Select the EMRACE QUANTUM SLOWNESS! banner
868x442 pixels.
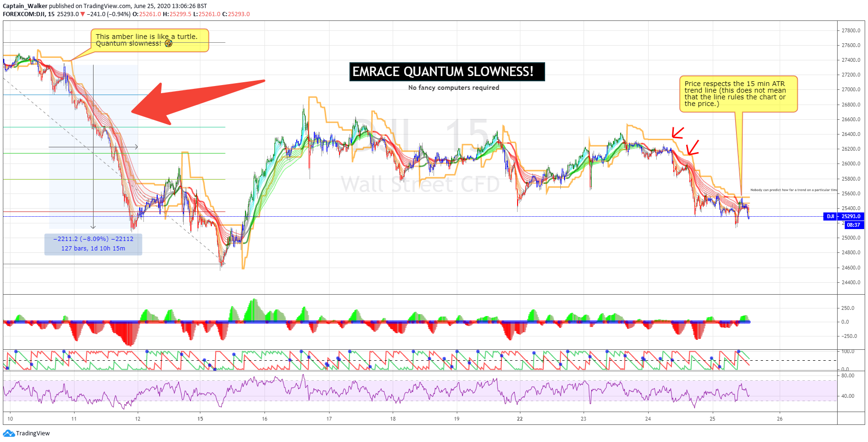click(x=447, y=72)
